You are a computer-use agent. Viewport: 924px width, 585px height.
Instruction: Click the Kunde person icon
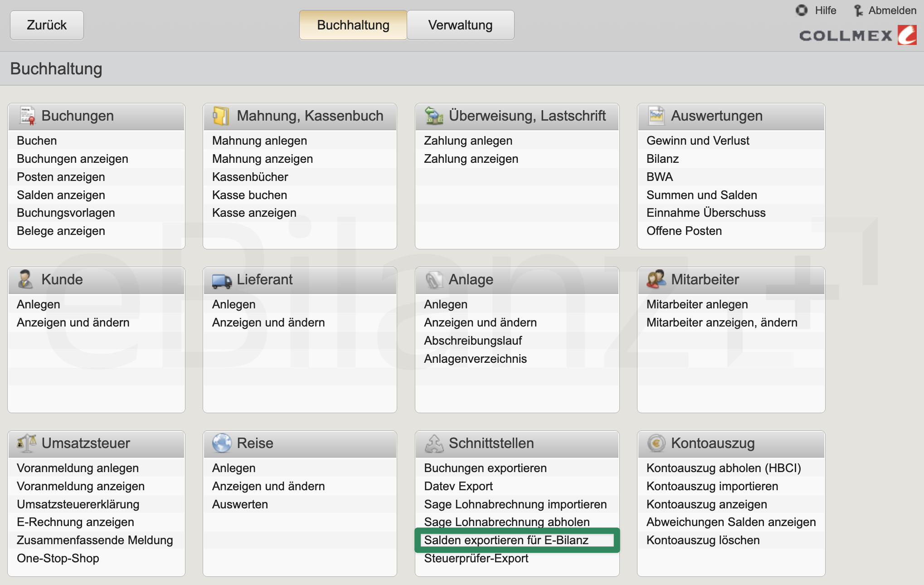(x=25, y=279)
